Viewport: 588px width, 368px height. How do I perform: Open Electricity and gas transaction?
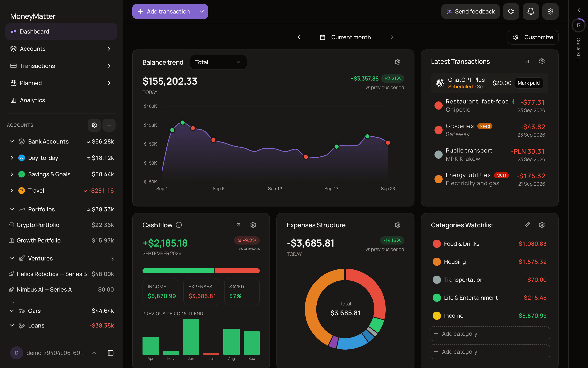(x=490, y=179)
